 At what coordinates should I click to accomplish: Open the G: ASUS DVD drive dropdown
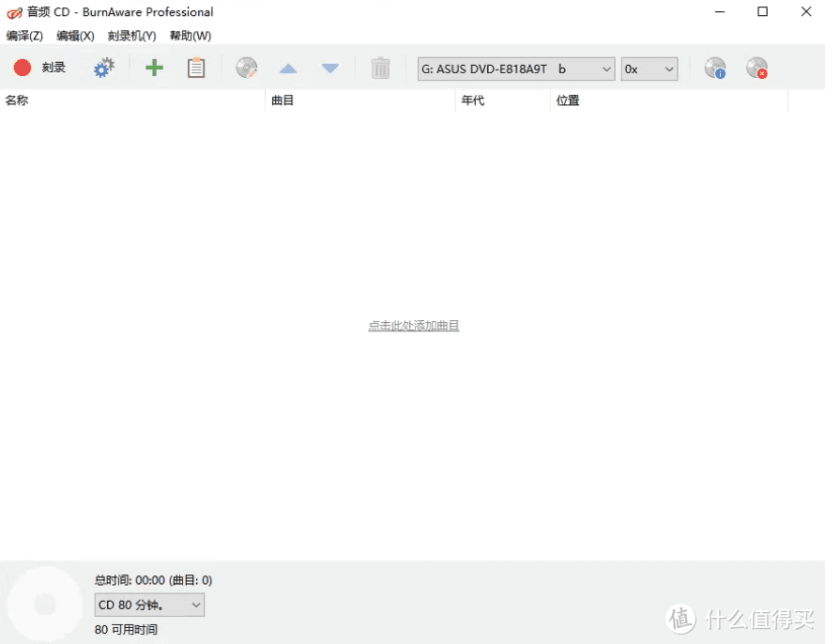tap(516, 69)
